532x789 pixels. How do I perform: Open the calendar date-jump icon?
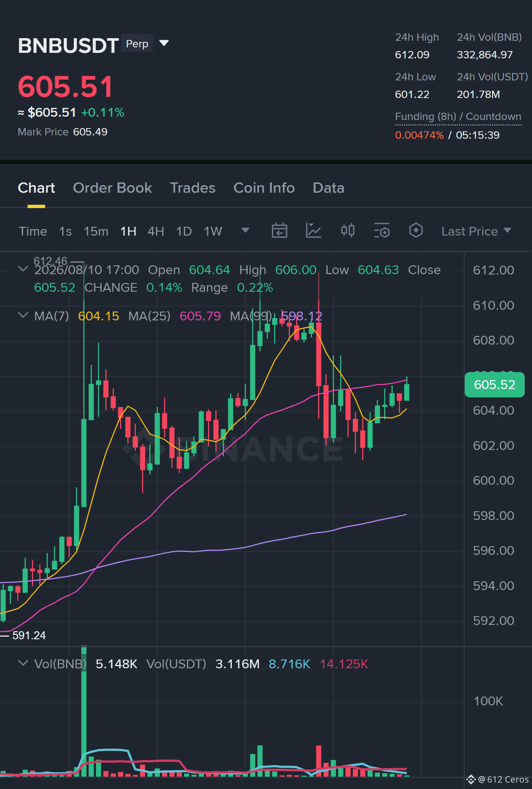[279, 231]
